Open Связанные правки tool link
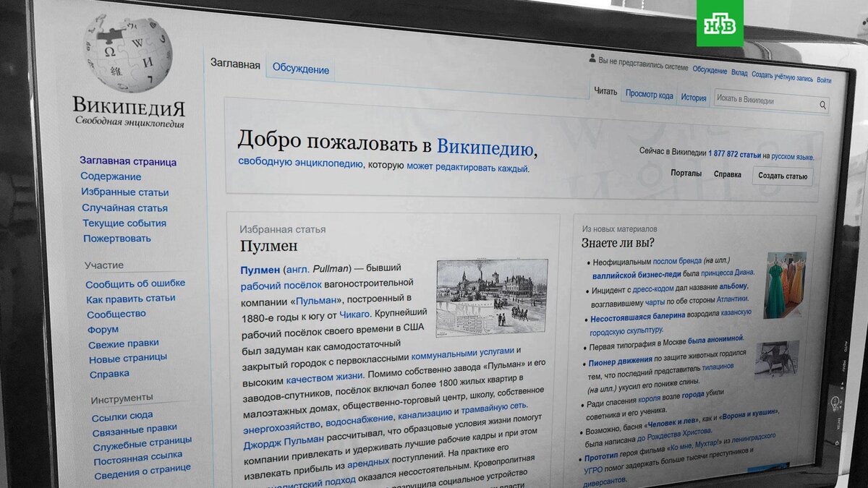868x488 pixels. (x=135, y=429)
